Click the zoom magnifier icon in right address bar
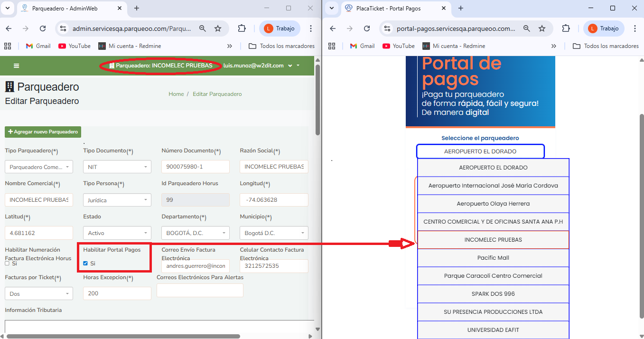The height and width of the screenshot is (339, 644). coord(526,28)
